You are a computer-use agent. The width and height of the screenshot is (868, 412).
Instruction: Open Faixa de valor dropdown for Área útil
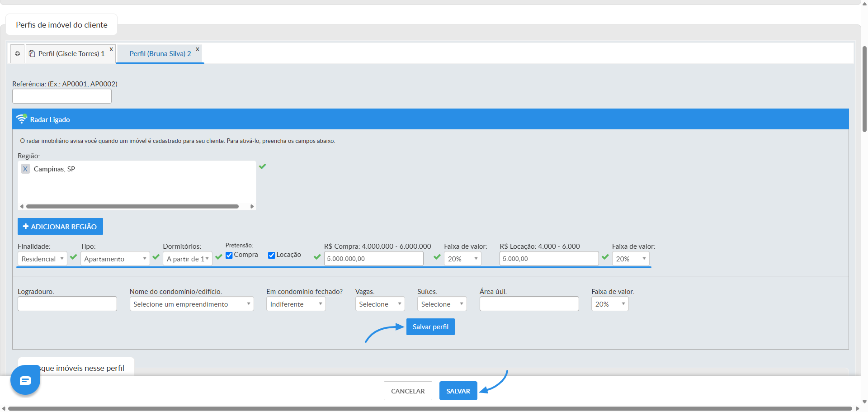pos(610,304)
